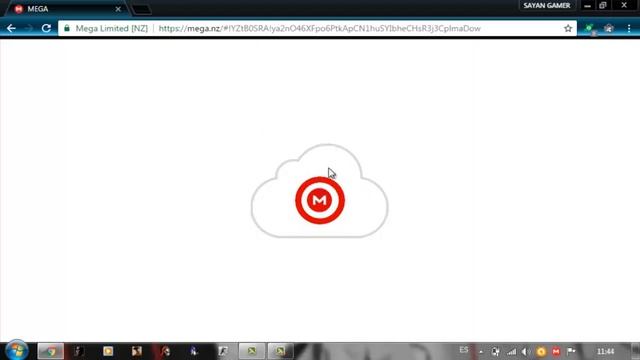The width and height of the screenshot is (640, 360).
Task: View site info via green padlock
Action: [67, 28]
